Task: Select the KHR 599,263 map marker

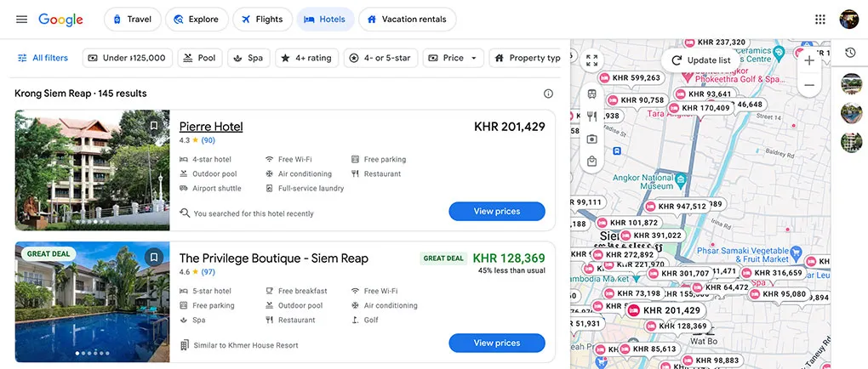Action: click(631, 78)
